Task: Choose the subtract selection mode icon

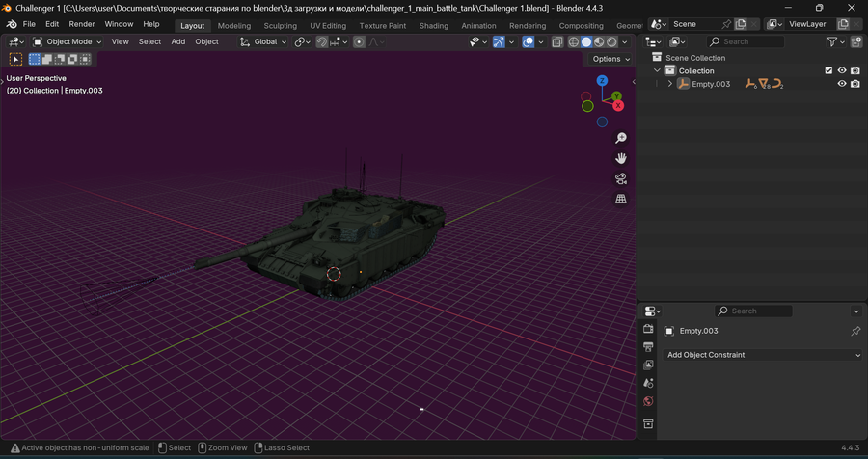Action: point(59,59)
